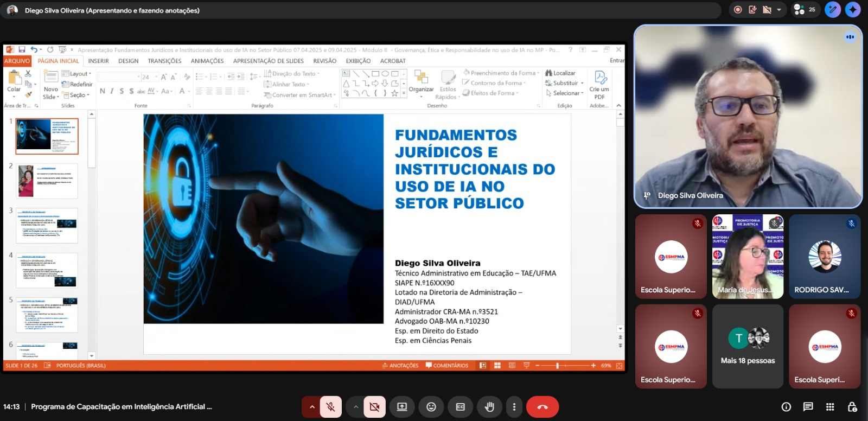
Task: Open the emoji reactions panel
Action: [431, 407]
